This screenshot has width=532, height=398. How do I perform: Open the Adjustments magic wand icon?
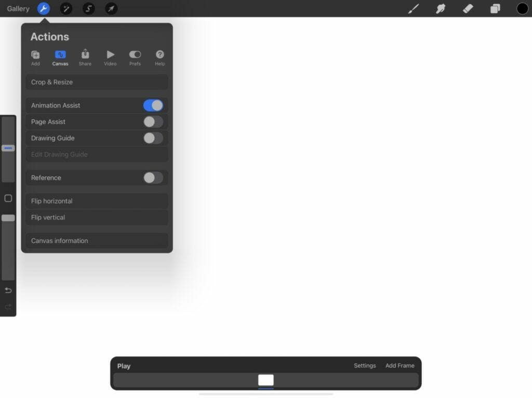(66, 8)
